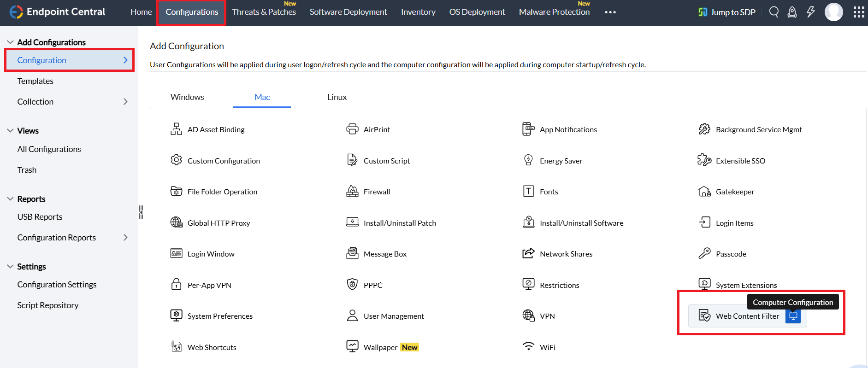Image resolution: width=868 pixels, height=368 pixels.
Task: Open the apps grid launcher icon
Action: [859, 12]
